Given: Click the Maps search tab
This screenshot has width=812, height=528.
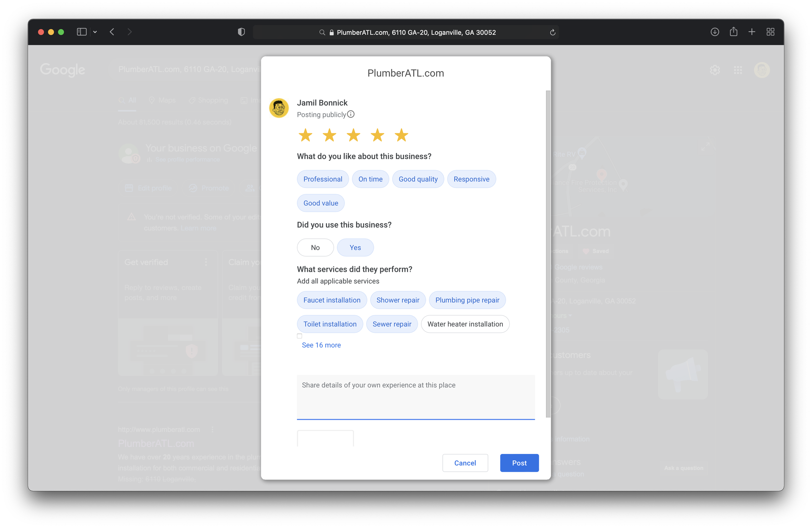Looking at the screenshot, I should (162, 100).
